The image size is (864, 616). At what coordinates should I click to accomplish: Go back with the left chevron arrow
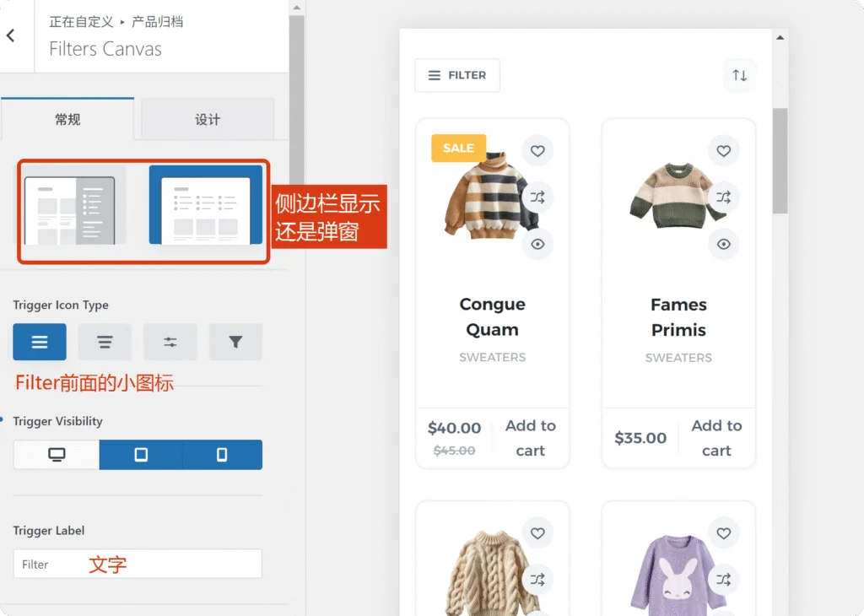(x=10, y=35)
